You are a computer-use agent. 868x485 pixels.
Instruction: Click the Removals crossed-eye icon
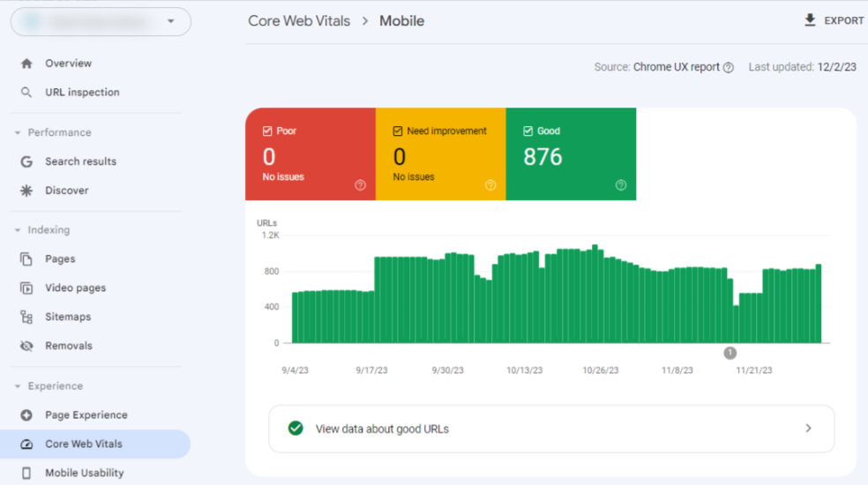pyautogui.click(x=26, y=346)
